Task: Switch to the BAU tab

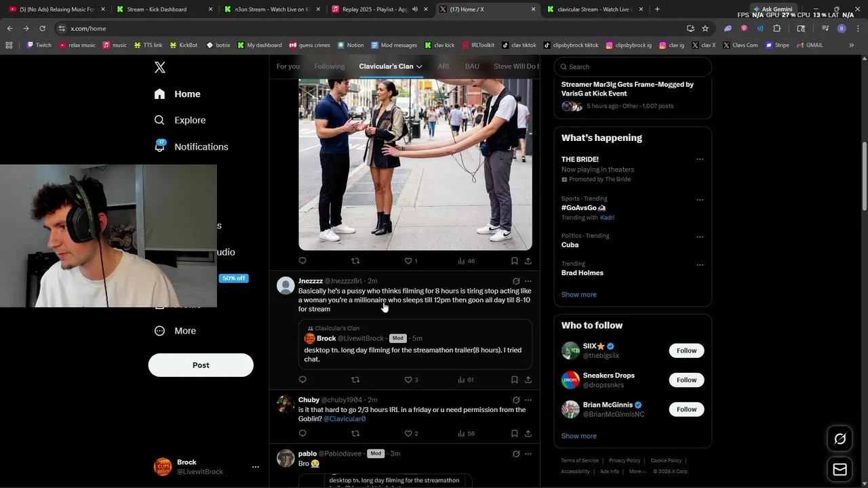Action: tap(472, 66)
